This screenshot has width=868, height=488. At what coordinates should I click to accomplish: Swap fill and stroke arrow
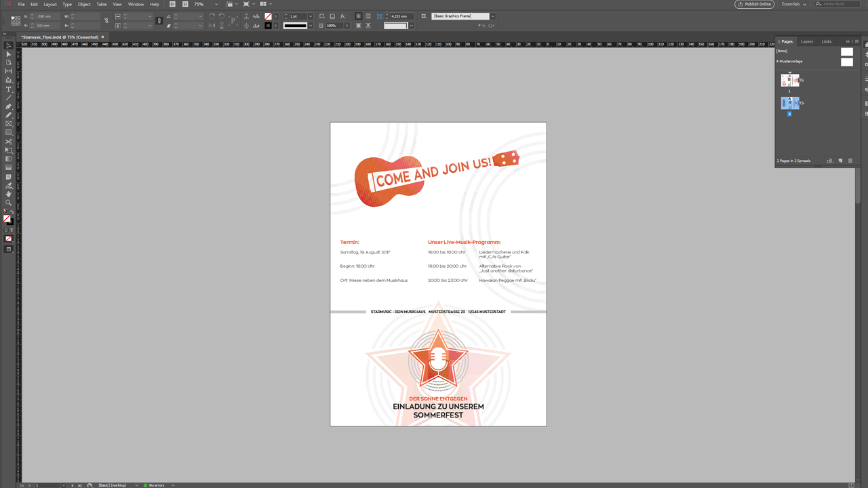tap(12, 212)
